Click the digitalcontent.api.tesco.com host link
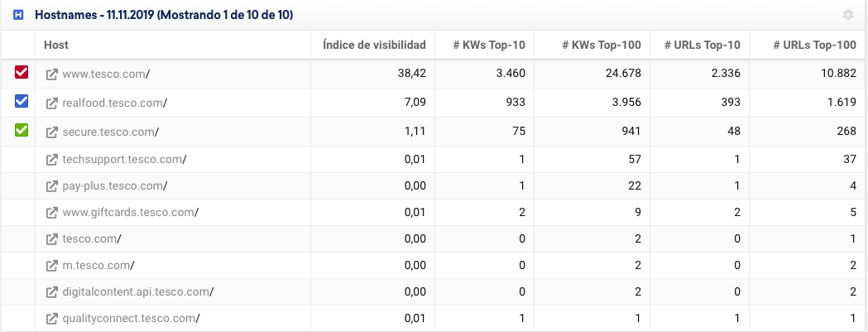 tap(137, 292)
